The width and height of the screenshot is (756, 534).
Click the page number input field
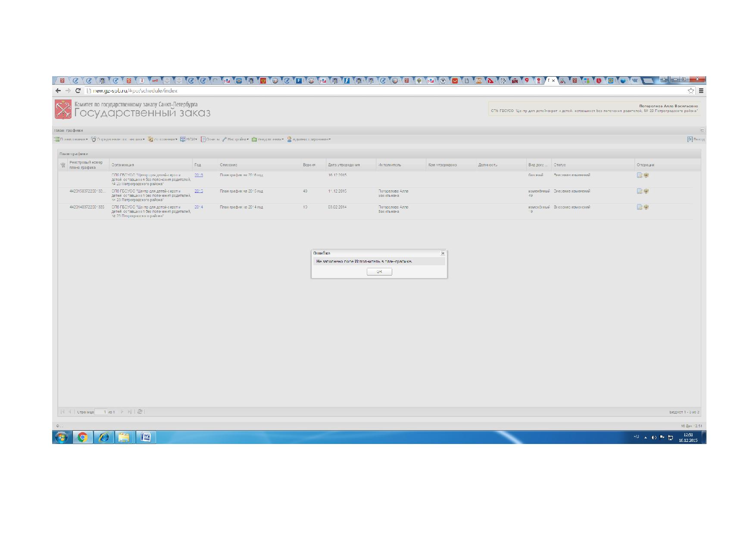click(101, 412)
